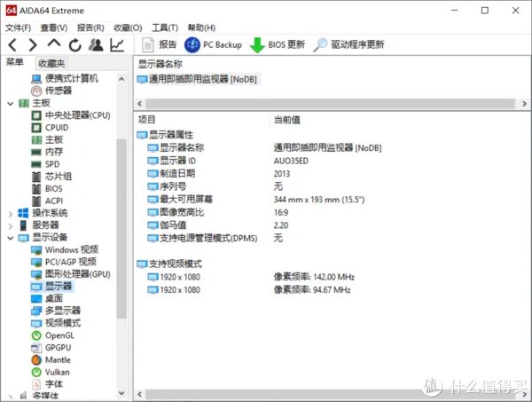Go forward with the right arrow icon
532x402 pixels.
point(33,45)
